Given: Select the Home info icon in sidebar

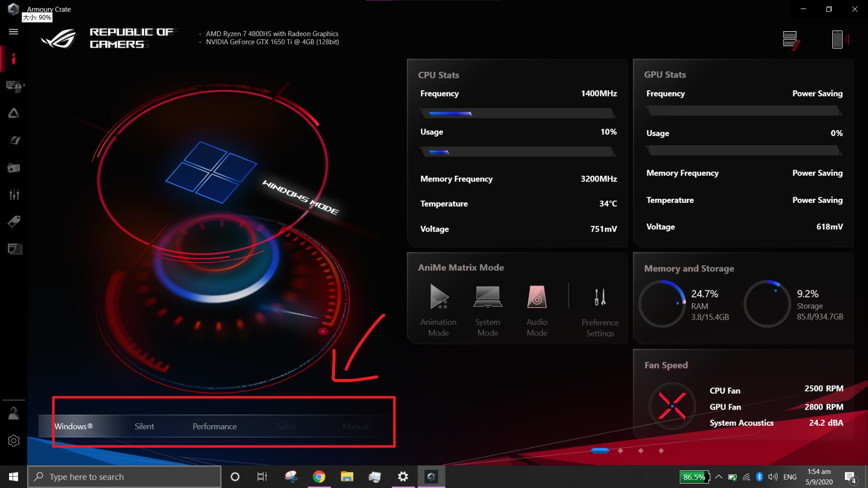Looking at the screenshot, I should click(x=14, y=59).
